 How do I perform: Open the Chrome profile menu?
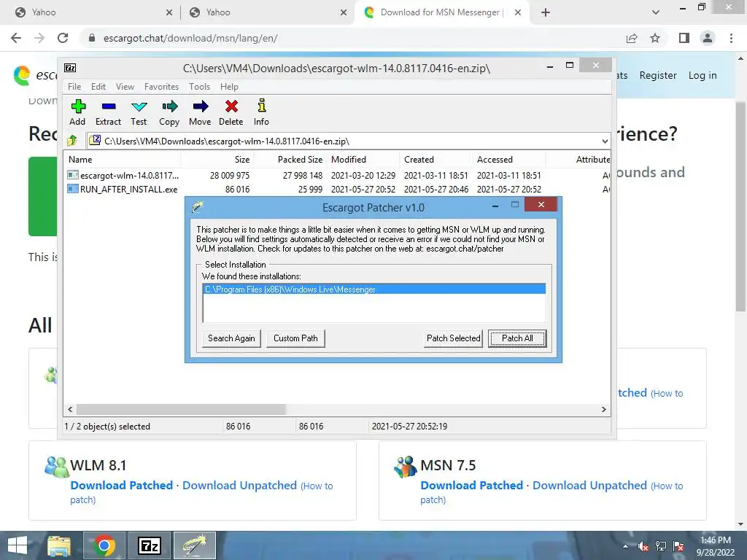708,38
